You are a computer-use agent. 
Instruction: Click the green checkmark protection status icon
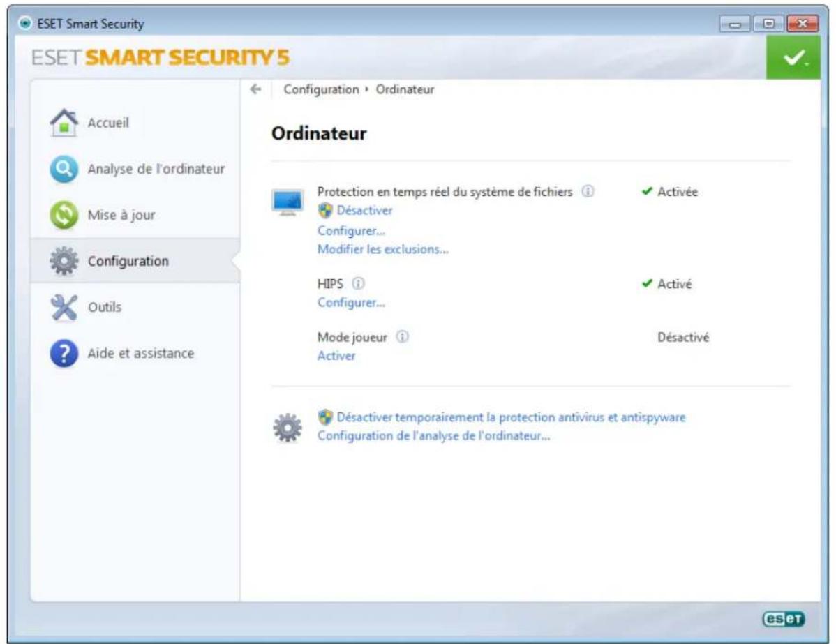click(x=793, y=58)
